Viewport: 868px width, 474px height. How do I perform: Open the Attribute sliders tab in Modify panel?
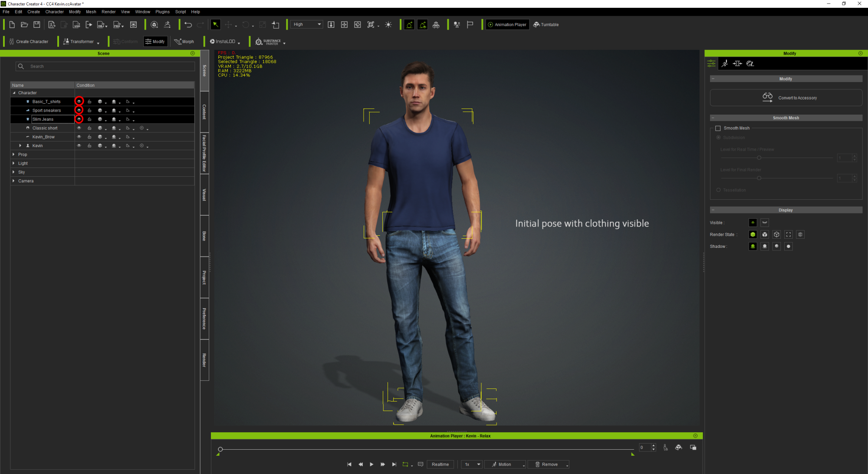tap(711, 63)
